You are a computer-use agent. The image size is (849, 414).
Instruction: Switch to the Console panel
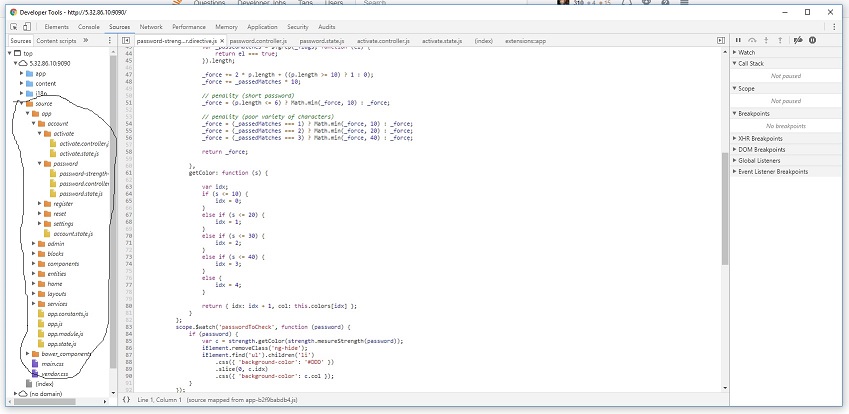(89, 27)
